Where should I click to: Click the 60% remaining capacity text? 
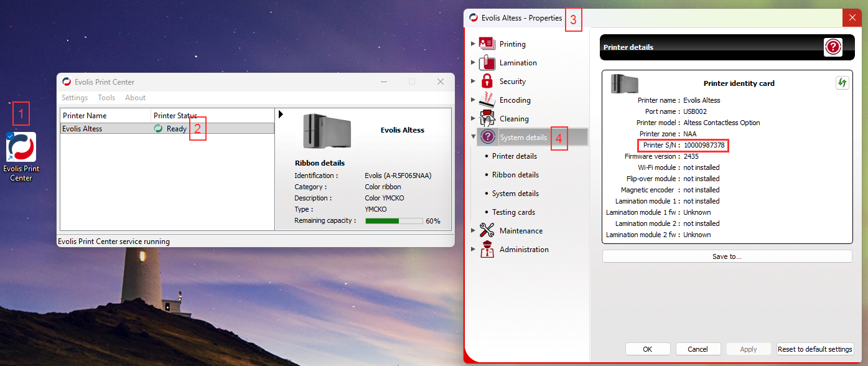tap(433, 221)
